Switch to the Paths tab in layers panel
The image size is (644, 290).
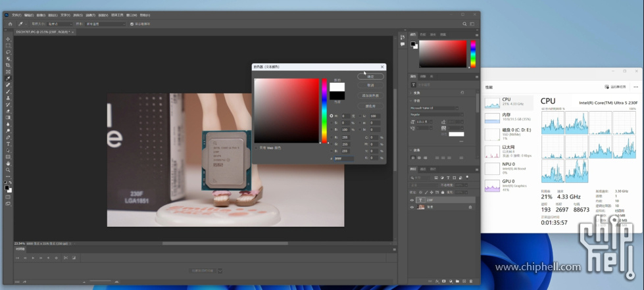click(x=433, y=169)
